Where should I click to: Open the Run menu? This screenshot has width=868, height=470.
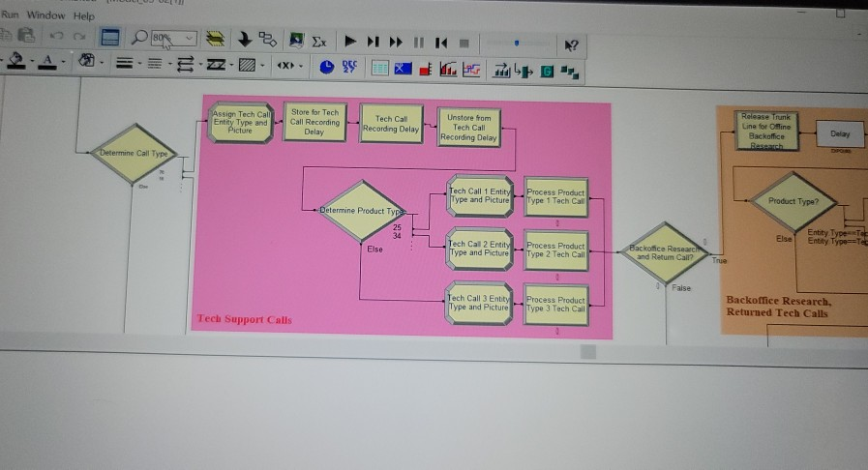tap(10, 15)
